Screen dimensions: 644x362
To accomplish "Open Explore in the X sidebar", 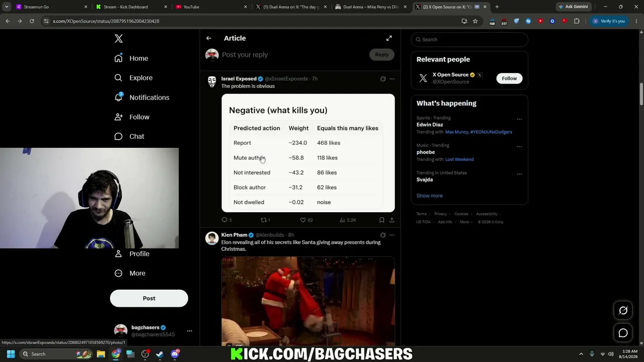I will [133, 78].
